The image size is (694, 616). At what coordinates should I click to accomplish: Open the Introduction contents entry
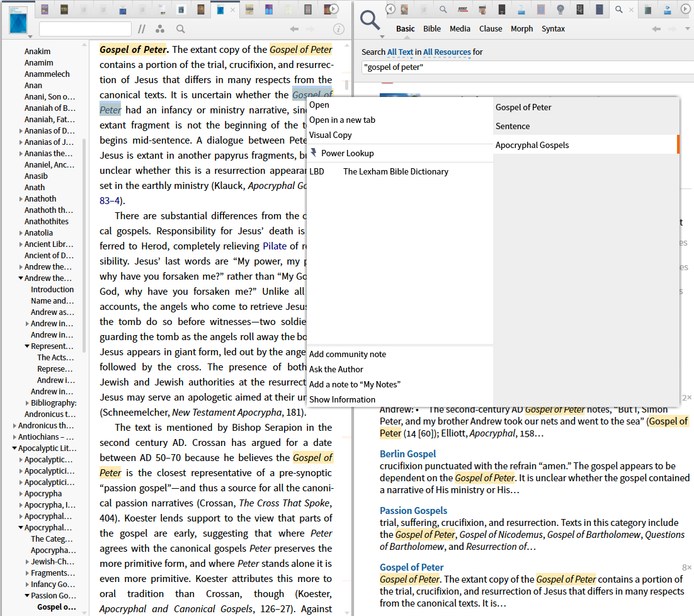(x=52, y=289)
